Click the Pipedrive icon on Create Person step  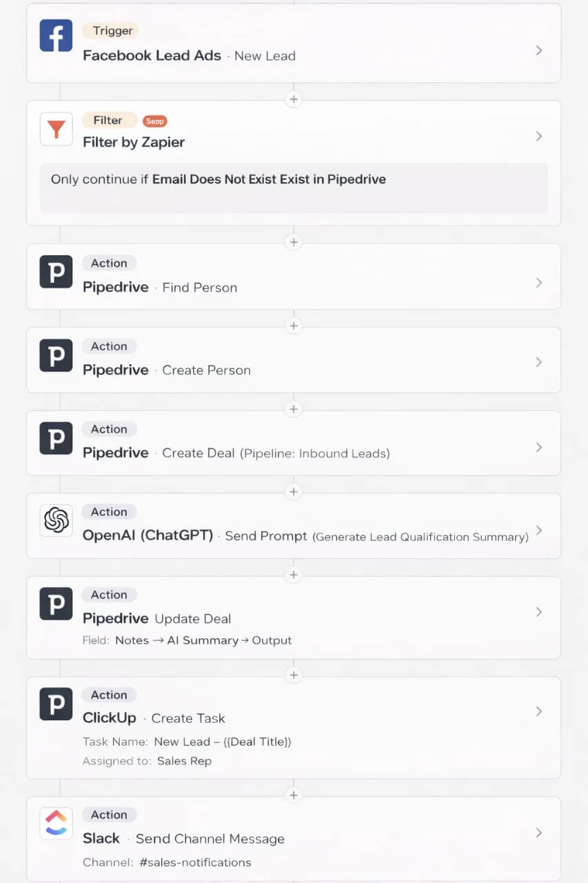(55, 355)
